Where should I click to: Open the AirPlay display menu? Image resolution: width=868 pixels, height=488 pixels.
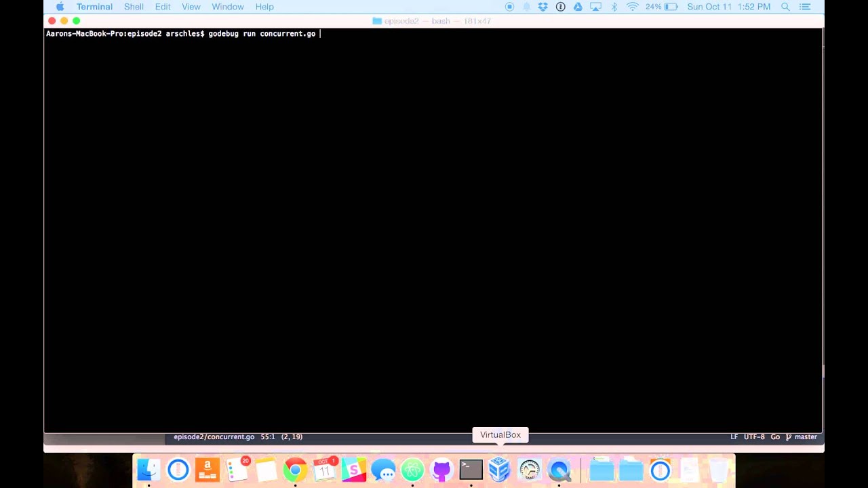(x=595, y=7)
